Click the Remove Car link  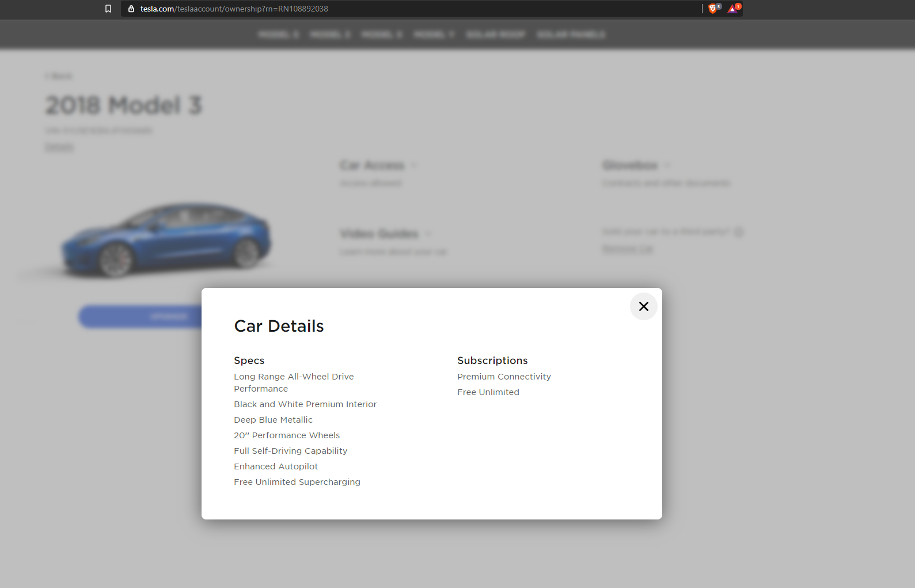(x=628, y=249)
